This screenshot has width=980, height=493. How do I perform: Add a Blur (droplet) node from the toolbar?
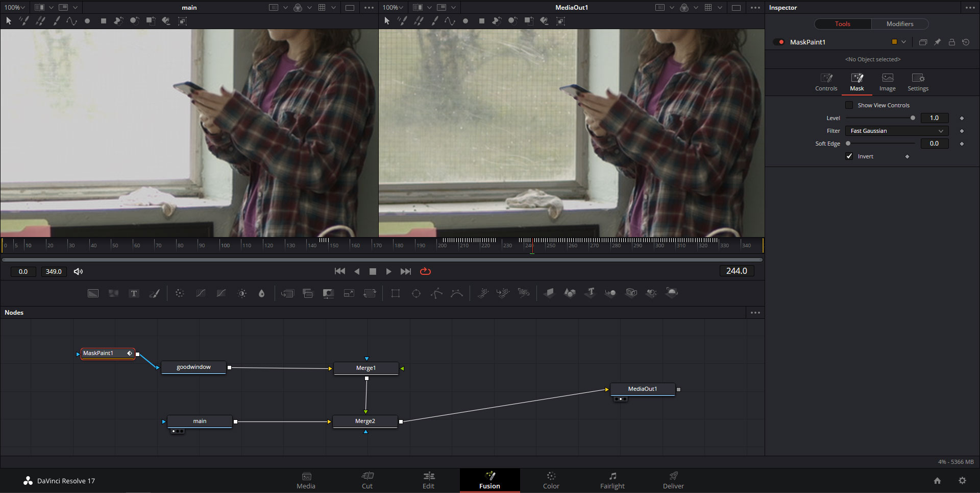tap(262, 293)
